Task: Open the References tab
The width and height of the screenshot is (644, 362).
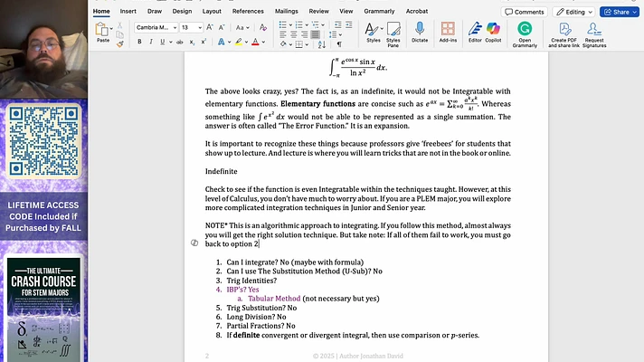Action: [x=248, y=11]
